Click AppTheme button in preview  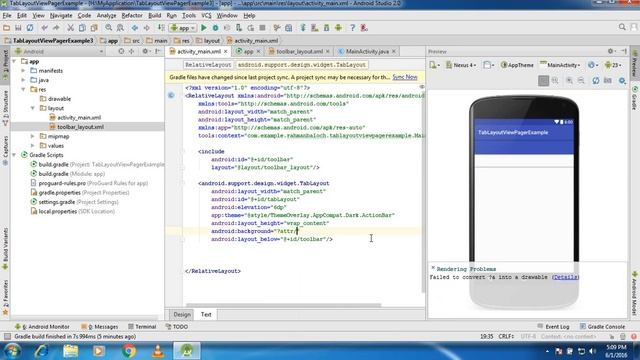pos(517,65)
